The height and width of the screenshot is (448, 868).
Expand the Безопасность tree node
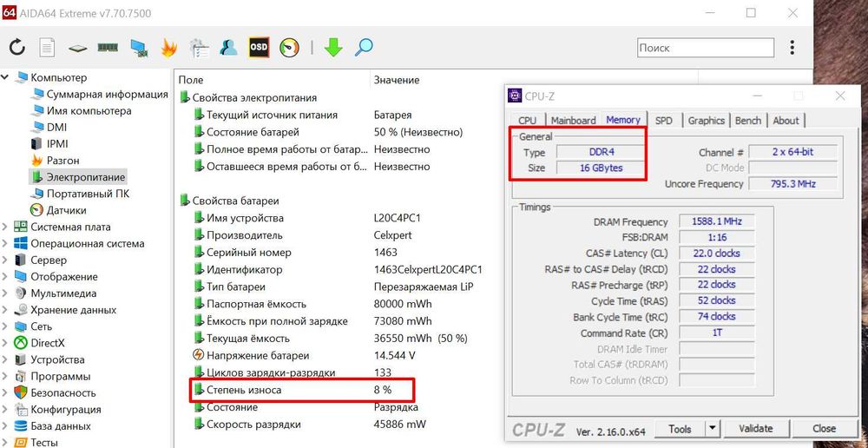tap(5, 392)
